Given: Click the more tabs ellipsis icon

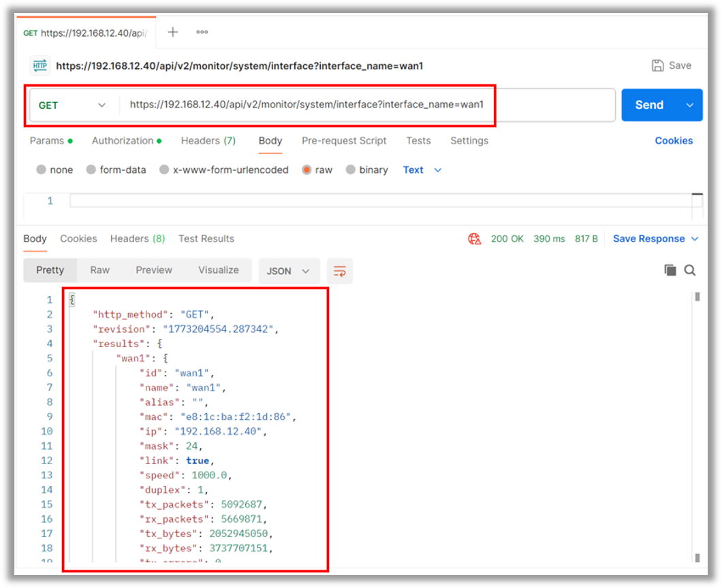Looking at the screenshot, I should pos(202,32).
